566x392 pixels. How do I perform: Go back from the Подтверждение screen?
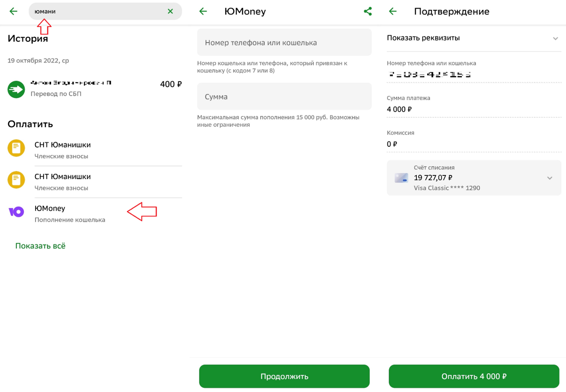[x=393, y=11]
